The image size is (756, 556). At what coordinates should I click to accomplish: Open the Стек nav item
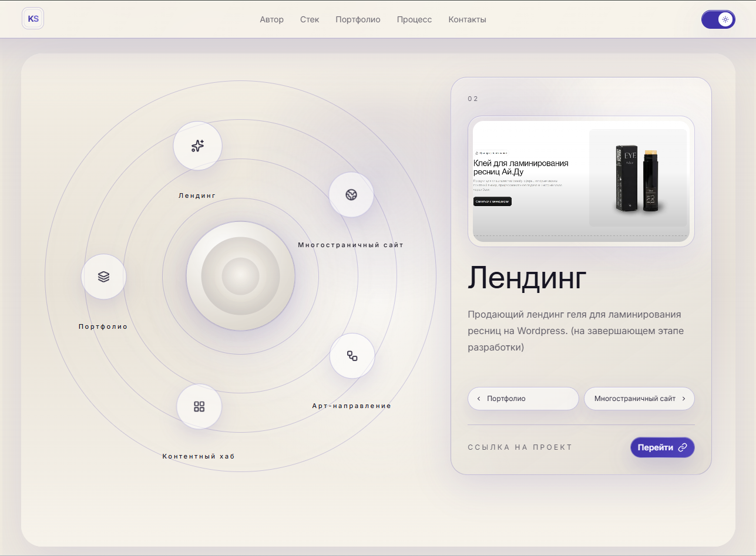pos(310,19)
